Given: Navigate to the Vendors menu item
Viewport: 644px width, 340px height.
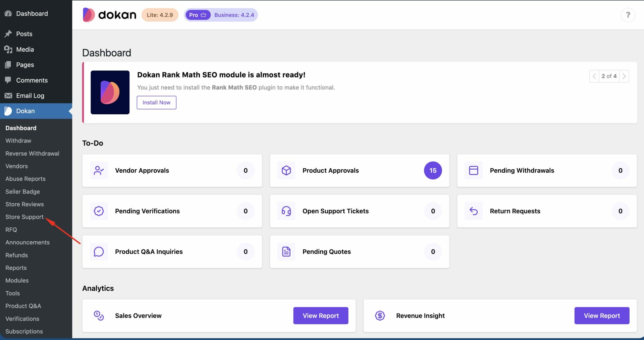Looking at the screenshot, I should (16, 166).
